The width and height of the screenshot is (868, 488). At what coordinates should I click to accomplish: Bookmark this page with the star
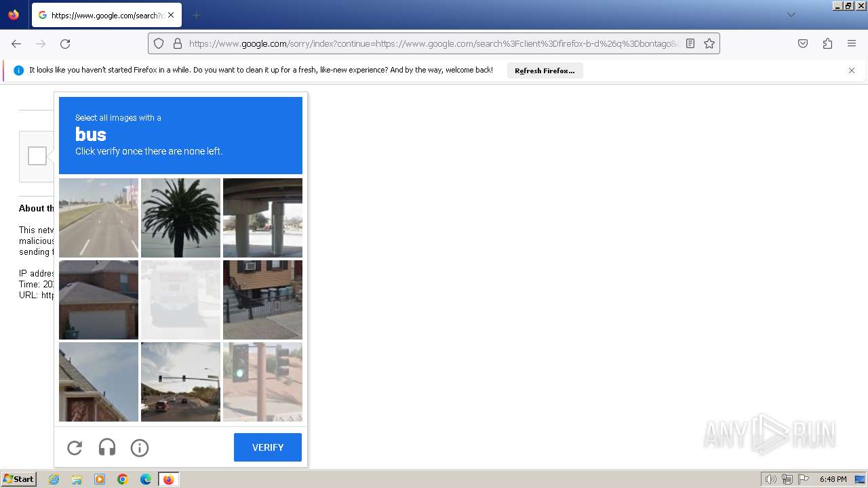click(709, 43)
